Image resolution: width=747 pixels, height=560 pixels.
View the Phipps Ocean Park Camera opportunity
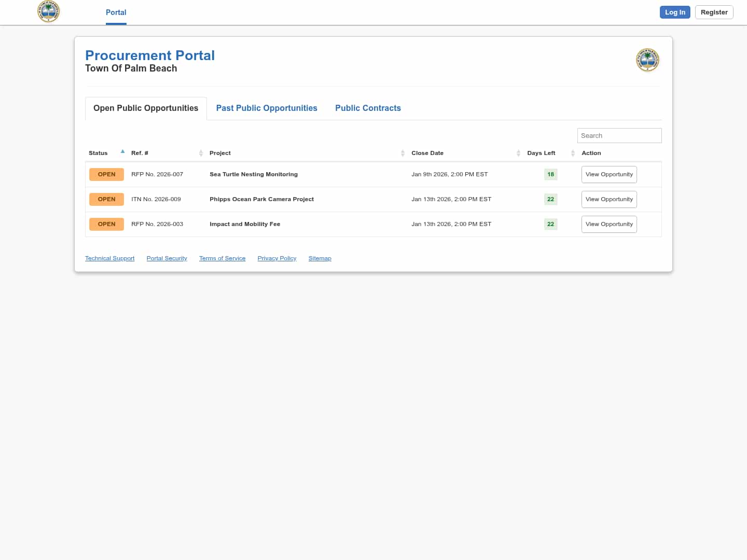(609, 199)
